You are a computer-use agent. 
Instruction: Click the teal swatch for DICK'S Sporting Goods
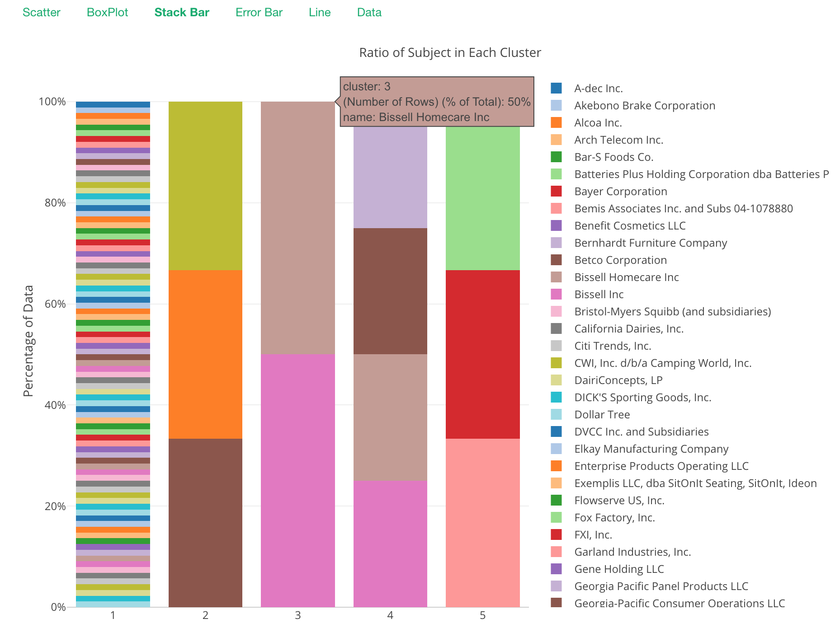pos(556,397)
